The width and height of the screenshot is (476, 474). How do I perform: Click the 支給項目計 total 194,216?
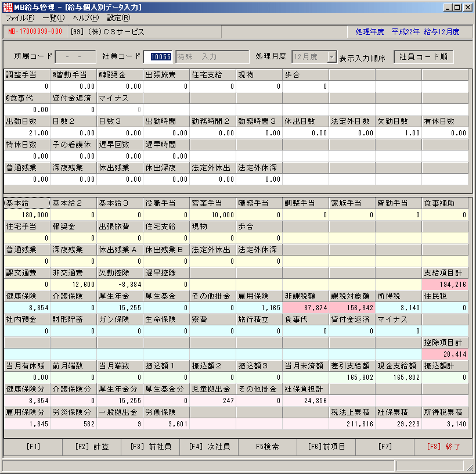(445, 285)
